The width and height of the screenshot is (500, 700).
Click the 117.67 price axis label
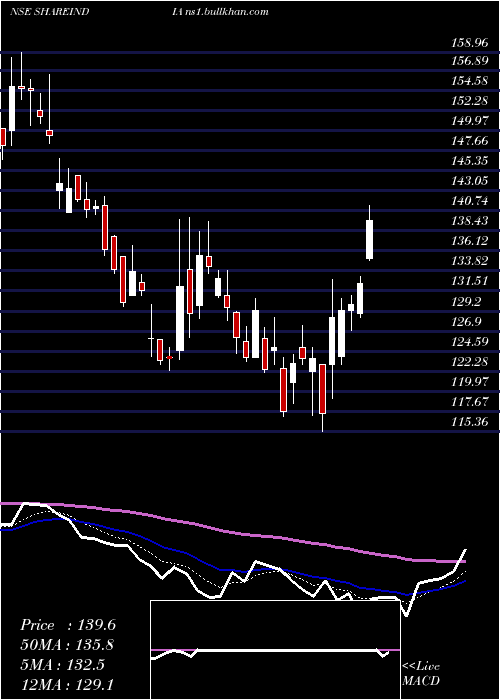coord(470,402)
